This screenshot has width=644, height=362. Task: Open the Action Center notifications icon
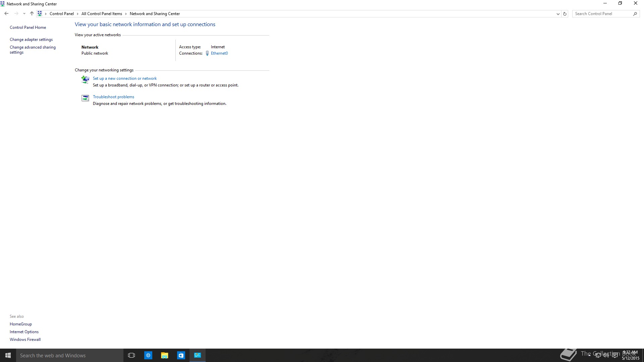coord(615,355)
